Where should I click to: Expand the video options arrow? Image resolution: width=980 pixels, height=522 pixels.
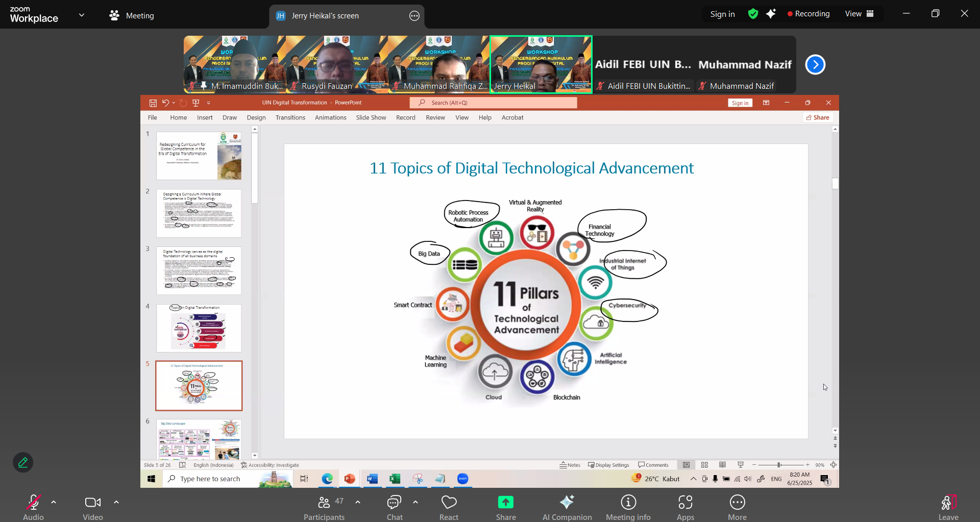coord(116,503)
